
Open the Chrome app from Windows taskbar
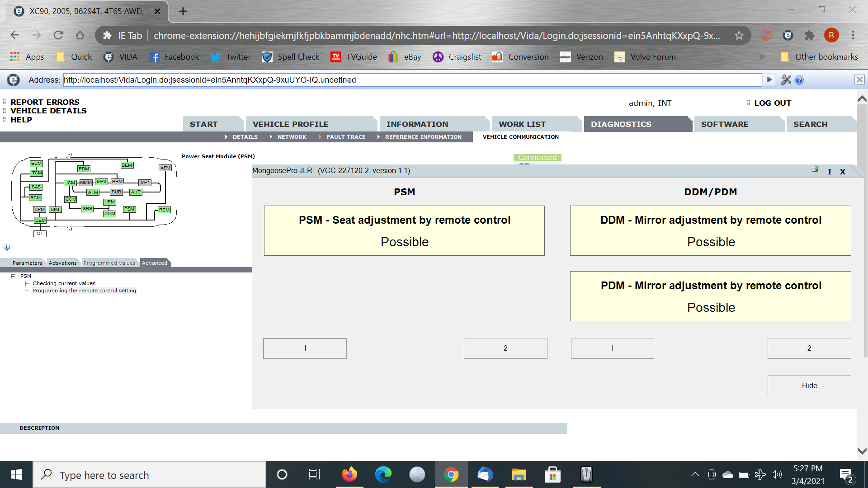451,474
